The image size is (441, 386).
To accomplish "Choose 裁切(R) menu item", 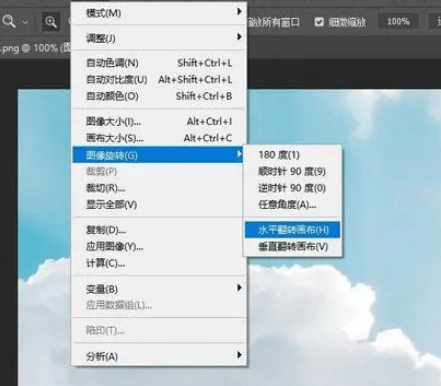I will pyautogui.click(x=159, y=188).
